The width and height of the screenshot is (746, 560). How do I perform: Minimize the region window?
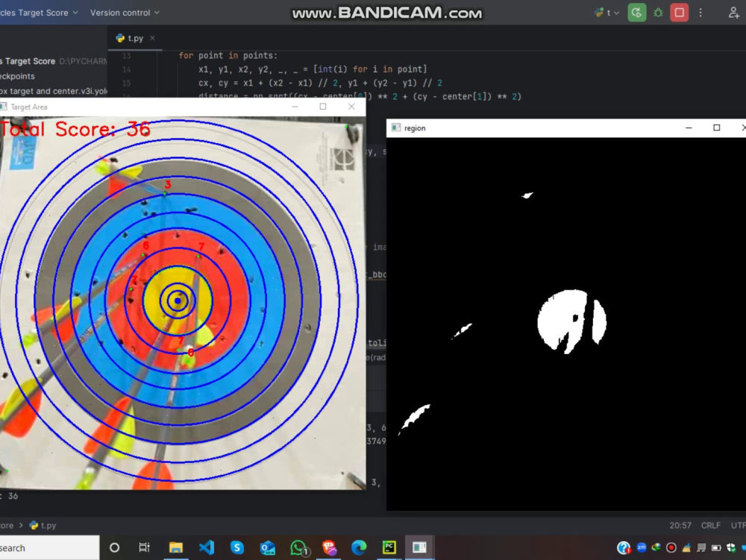689,128
